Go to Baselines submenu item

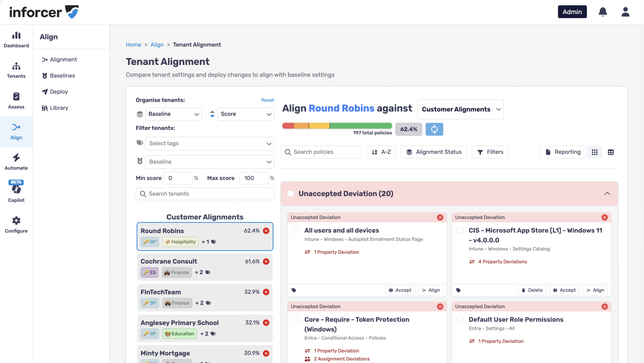point(58,76)
